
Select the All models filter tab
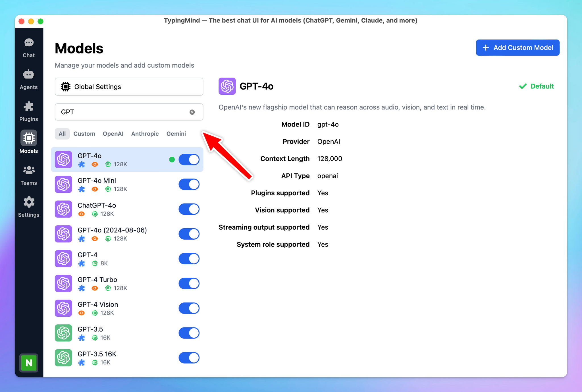pos(62,134)
